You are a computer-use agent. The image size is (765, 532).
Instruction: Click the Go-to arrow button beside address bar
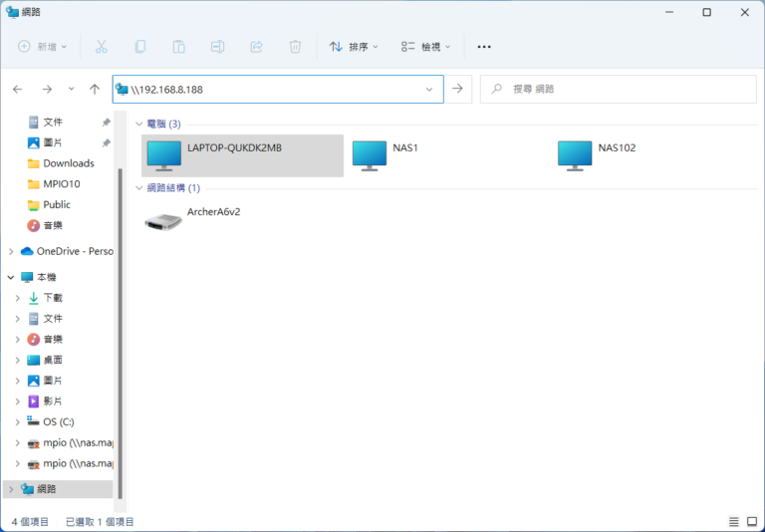point(457,89)
